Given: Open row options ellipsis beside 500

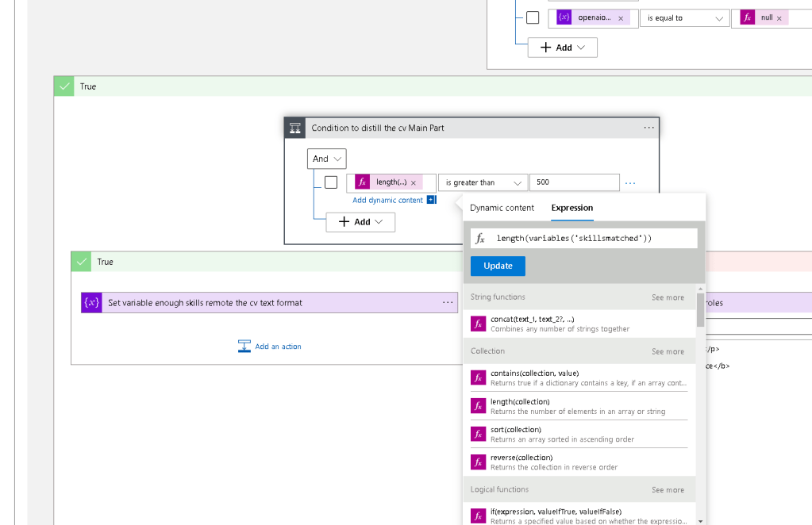Looking at the screenshot, I should (630, 182).
